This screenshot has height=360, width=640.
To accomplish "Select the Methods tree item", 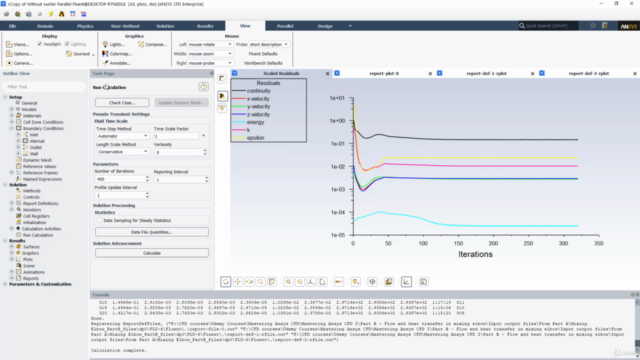I will 31,191.
